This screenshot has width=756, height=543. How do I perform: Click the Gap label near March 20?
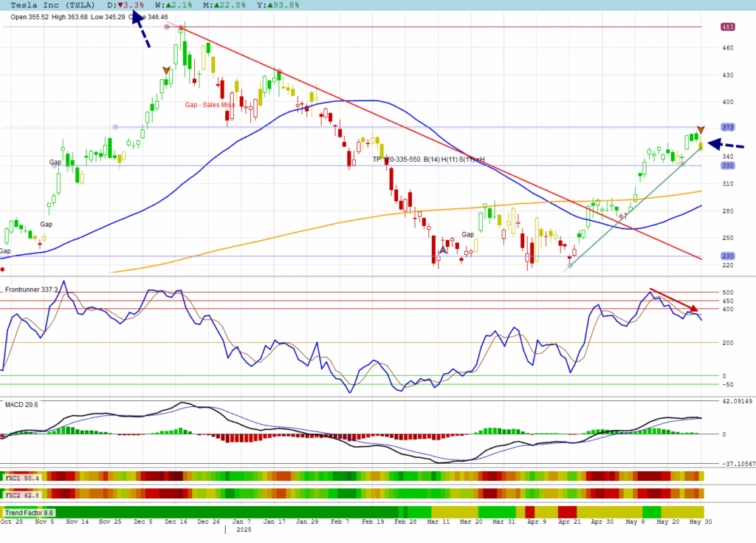(467, 234)
